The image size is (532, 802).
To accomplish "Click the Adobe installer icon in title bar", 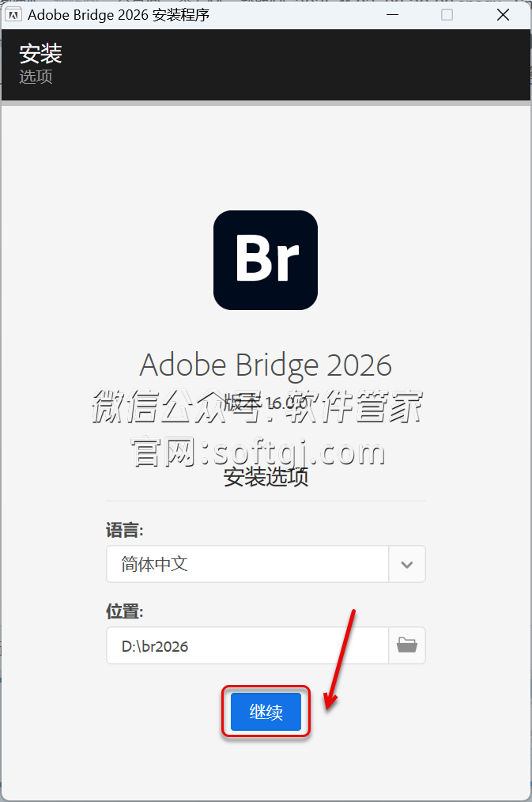I will click(13, 15).
